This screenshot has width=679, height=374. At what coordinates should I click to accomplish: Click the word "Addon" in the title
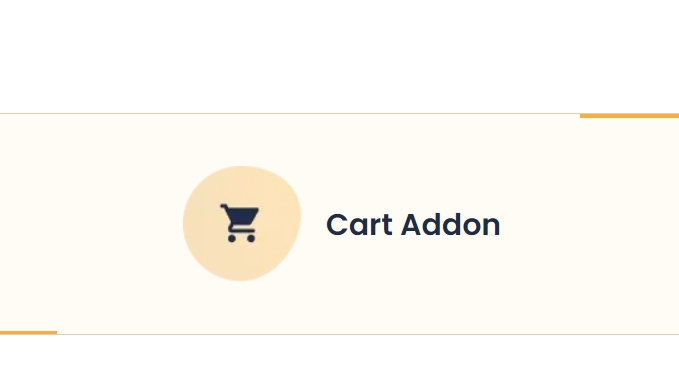click(x=451, y=225)
